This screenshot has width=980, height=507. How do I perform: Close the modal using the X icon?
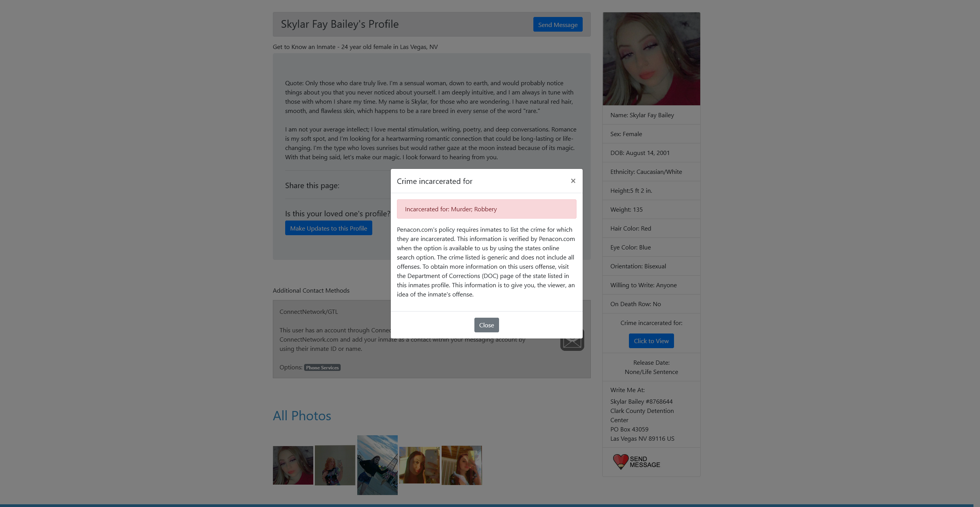(573, 181)
